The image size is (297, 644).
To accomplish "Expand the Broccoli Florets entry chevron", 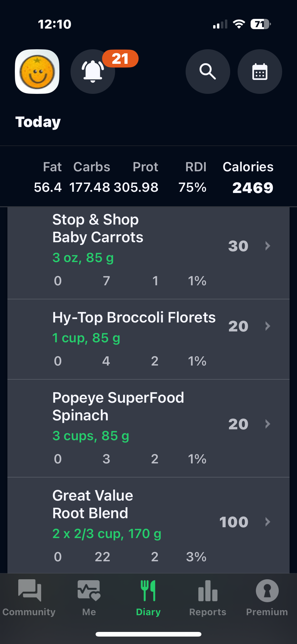I will click(x=268, y=326).
